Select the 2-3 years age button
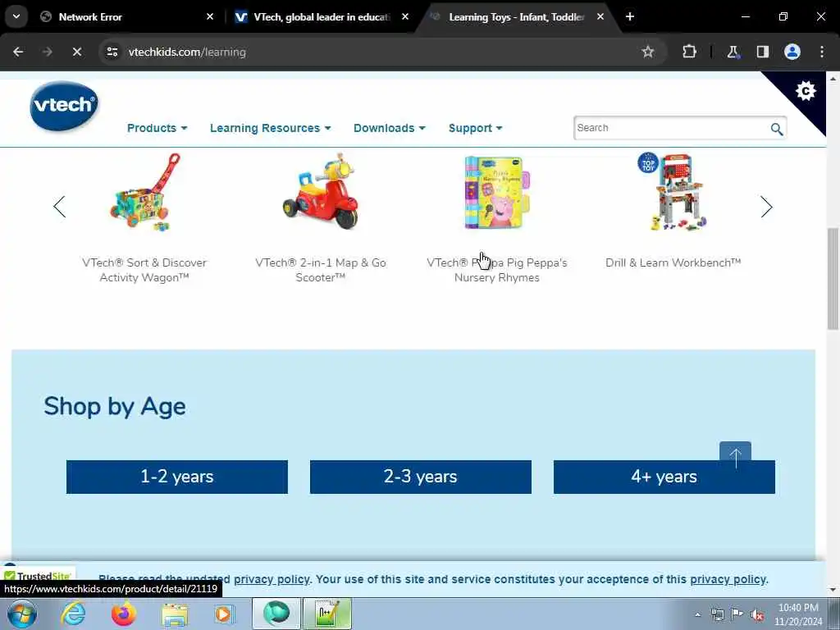 point(421,477)
